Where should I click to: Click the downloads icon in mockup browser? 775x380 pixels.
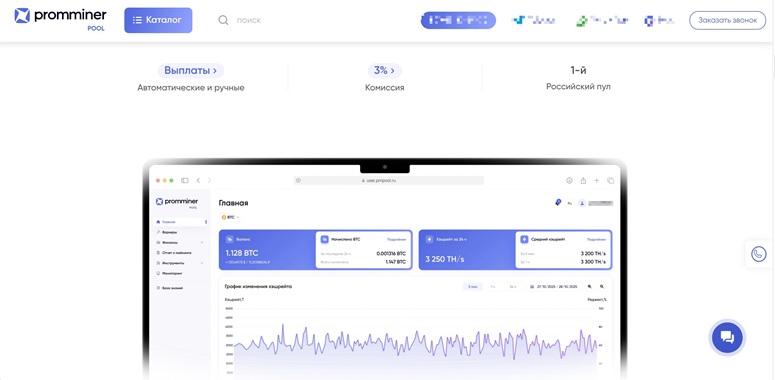(569, 180)
